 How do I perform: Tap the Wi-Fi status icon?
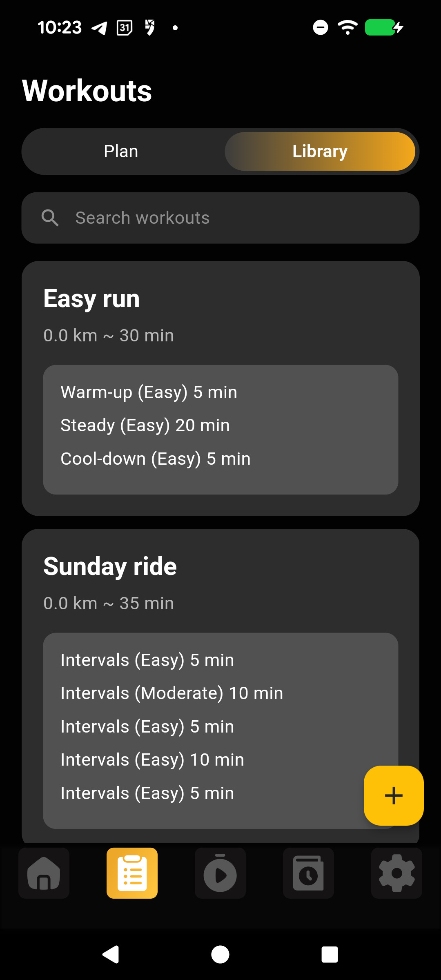click(x=347, y=27)
